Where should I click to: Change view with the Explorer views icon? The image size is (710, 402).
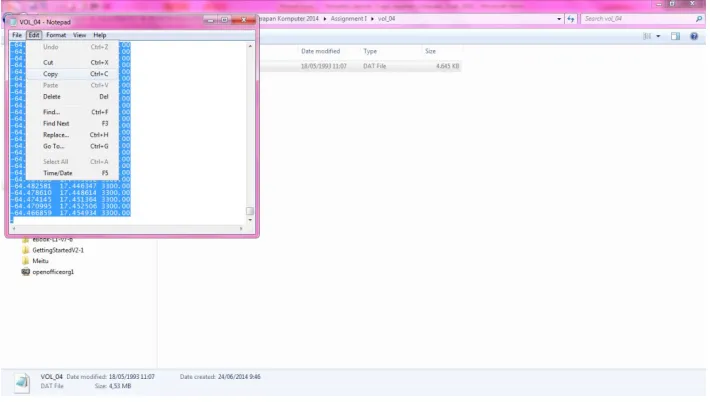(647, 36)
